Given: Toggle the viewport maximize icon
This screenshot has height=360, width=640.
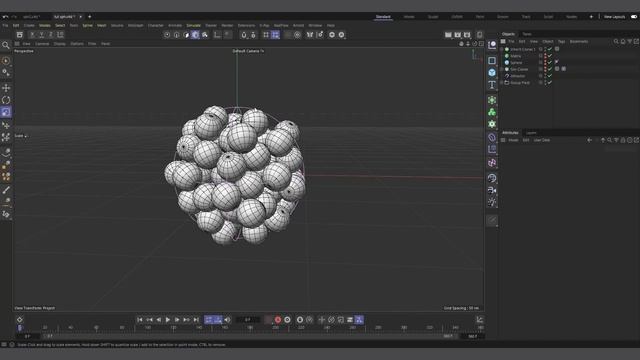Looking at the screenshot, I should tap(482, 44).
